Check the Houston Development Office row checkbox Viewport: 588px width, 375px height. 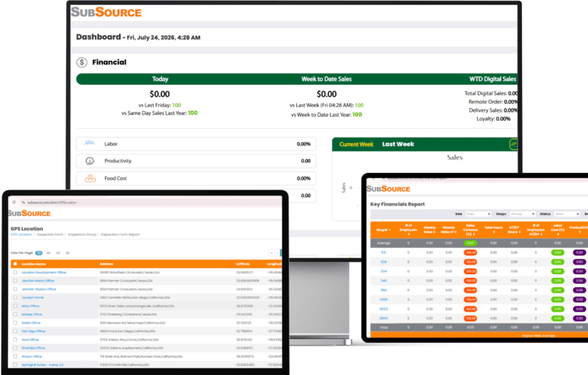pos(15,272)
